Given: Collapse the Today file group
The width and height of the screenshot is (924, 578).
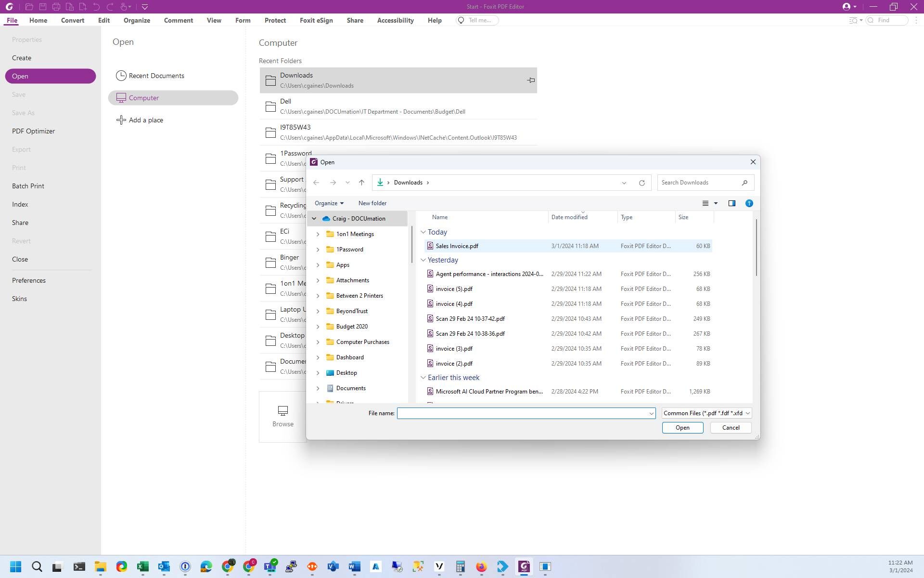Looking at the screenshot, I should tap(423, 232).
